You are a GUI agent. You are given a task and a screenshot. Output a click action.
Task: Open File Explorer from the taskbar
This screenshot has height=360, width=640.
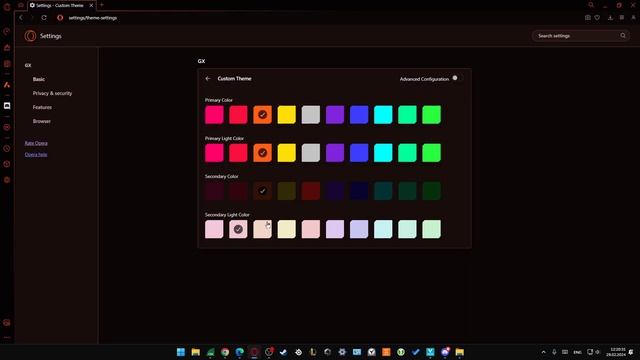196,352
